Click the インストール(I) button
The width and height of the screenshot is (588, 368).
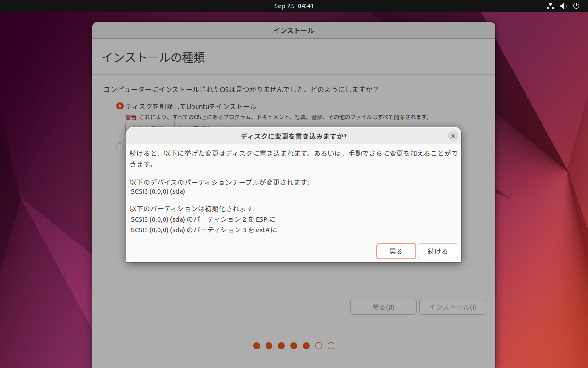452,307
